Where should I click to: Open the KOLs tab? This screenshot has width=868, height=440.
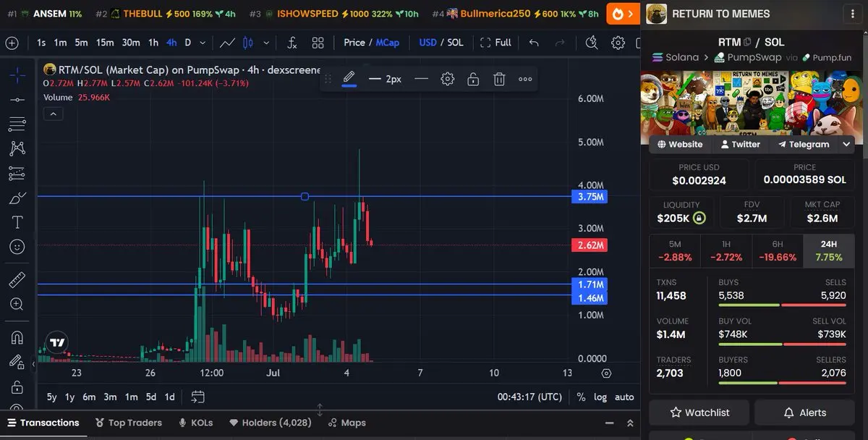pos(195,423)
